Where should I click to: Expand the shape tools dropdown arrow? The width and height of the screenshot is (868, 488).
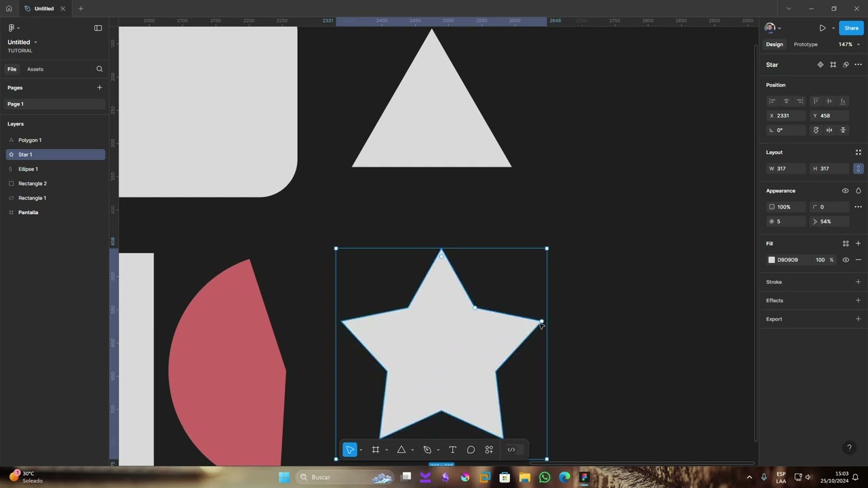(412, 450)
